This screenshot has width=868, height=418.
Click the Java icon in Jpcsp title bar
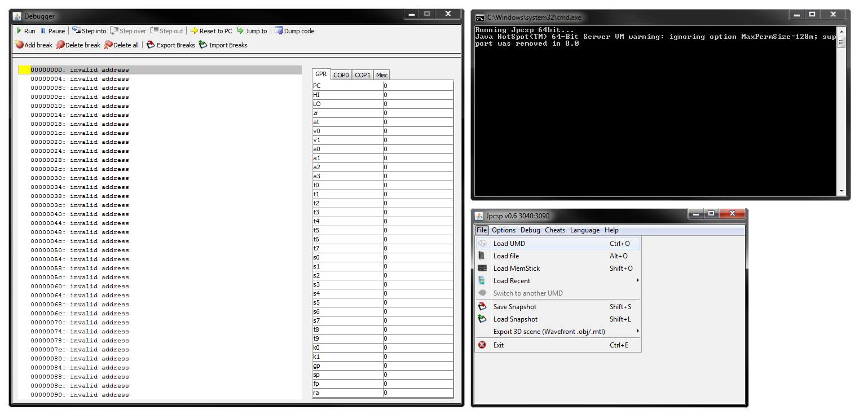[479, 215]
